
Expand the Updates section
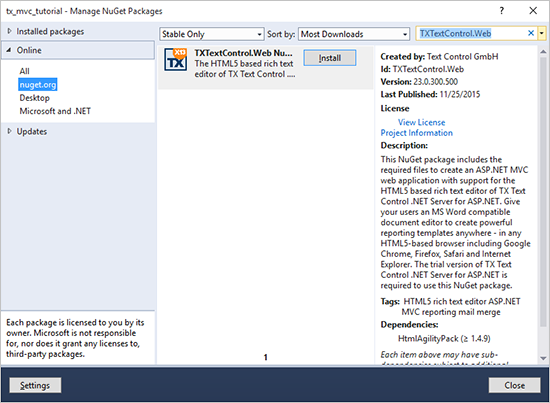[x=9, y=132]
